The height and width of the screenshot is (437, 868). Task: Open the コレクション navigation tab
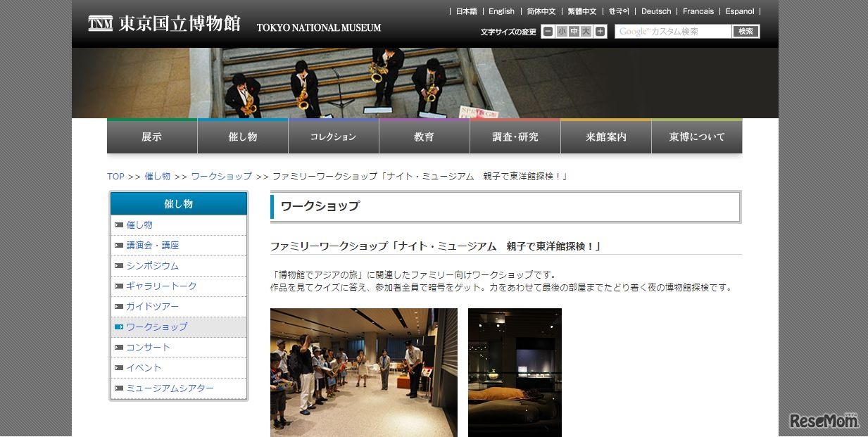tap(333, 137)
